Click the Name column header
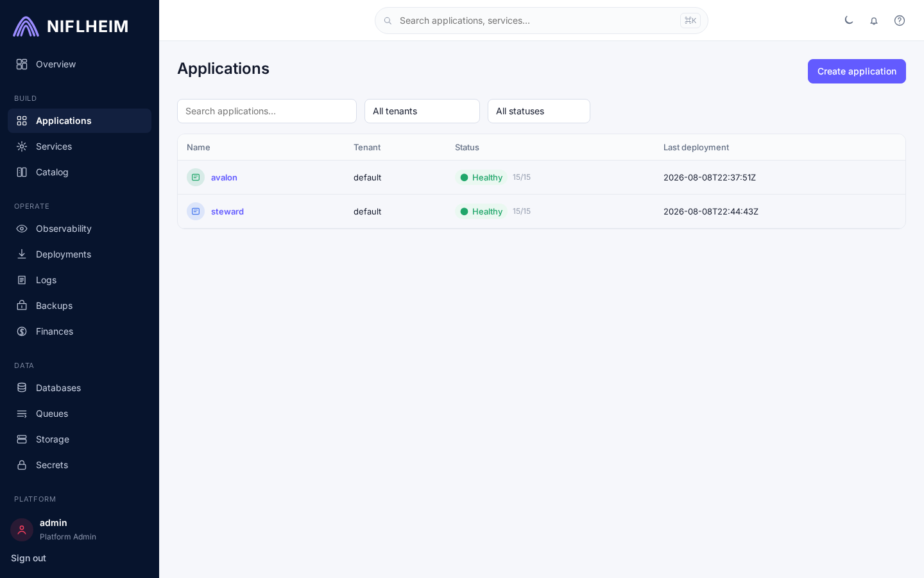The width and height of the screenshot is (924, 578). (x=198, y=147)
